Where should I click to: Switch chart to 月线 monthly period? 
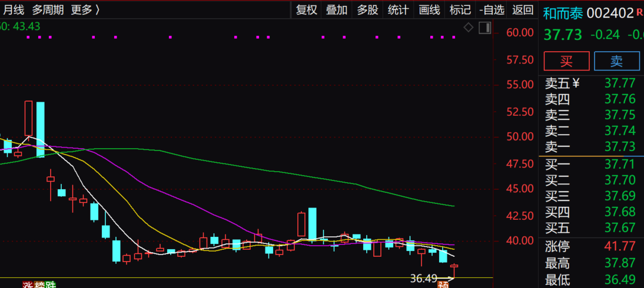point(14,10)
